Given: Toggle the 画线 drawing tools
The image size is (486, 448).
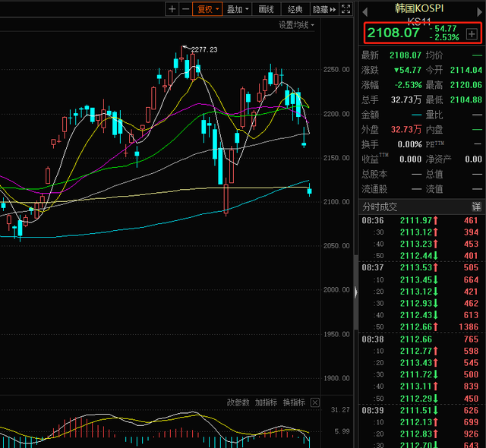Looking at the screenshot, I should tap(266, 9).
